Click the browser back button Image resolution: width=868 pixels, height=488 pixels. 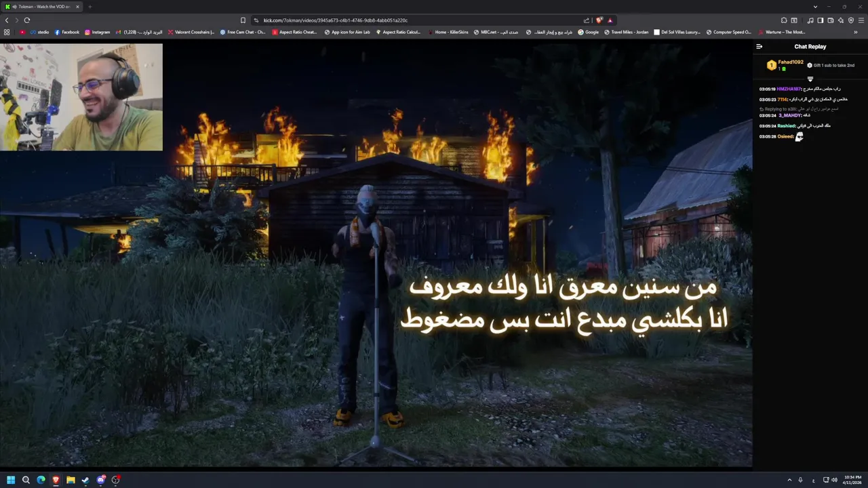point(7,20)
